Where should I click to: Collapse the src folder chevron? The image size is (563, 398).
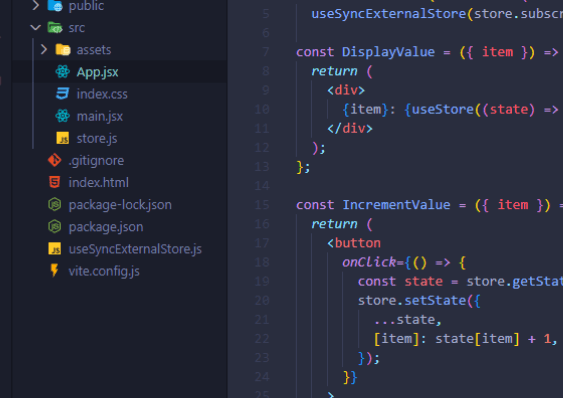[36, 27]
